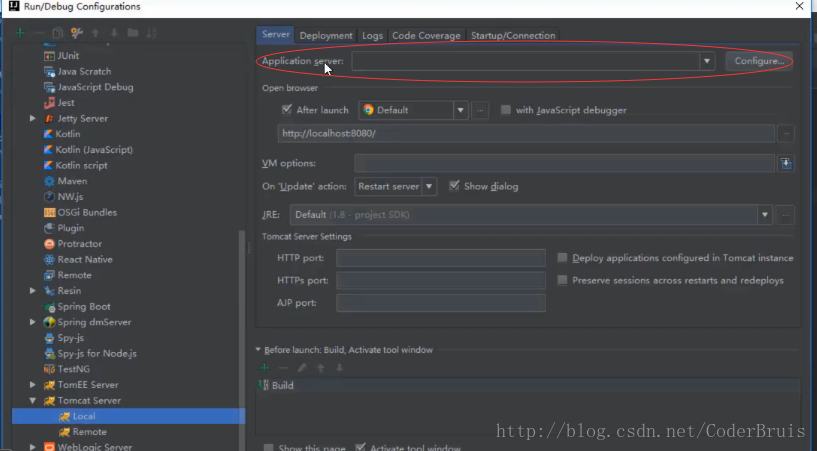Click the Spring dmServer icon
817x451 pixels.
tap(49, 322)
